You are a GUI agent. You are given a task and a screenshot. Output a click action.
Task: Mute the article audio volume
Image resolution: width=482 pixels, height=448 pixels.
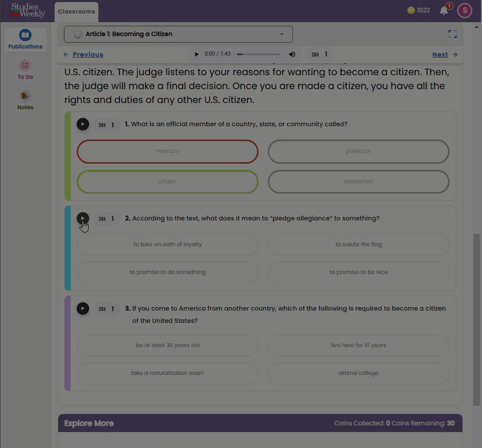(292, 55)
